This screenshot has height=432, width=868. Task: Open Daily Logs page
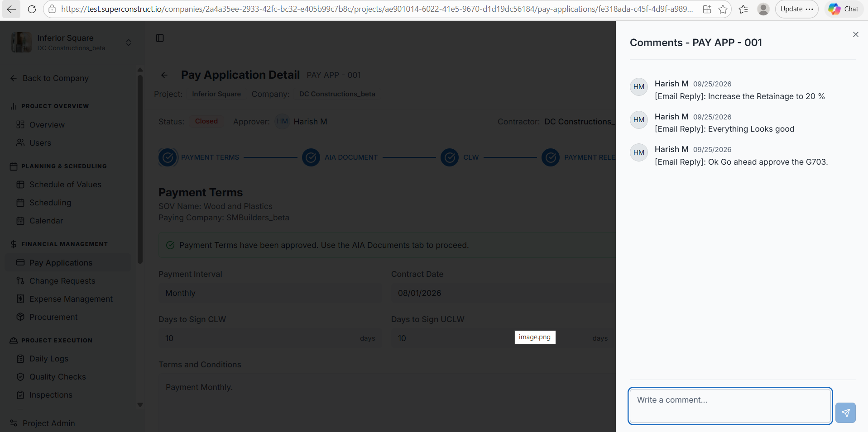tap(49, 359)
